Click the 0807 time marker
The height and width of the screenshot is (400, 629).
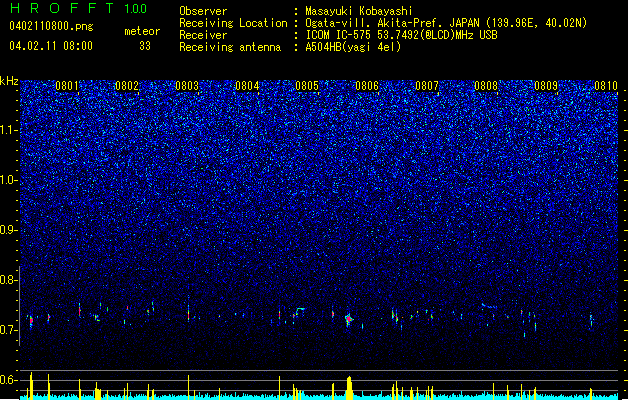(x=427, y=86)
